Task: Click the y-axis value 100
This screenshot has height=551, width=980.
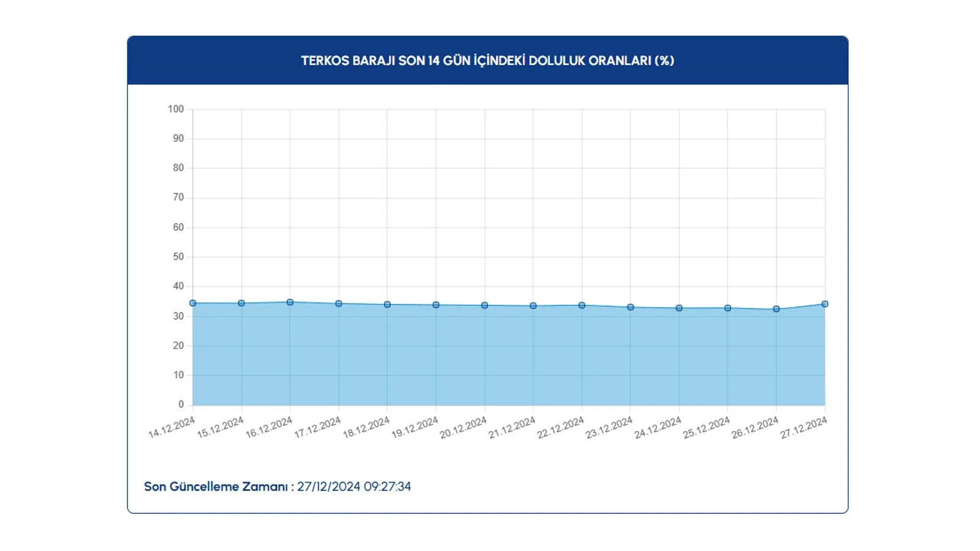Action: tap(176, 109)
